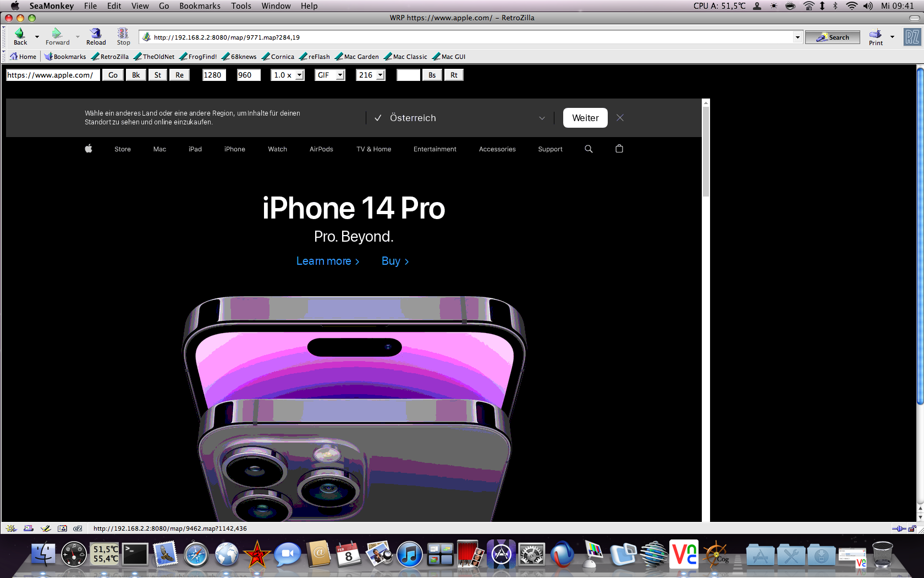The height and width of the screenshot is (578, 924).
Task: Click the RZ RetroZilla throbber icon
Action: click(912, 37)
